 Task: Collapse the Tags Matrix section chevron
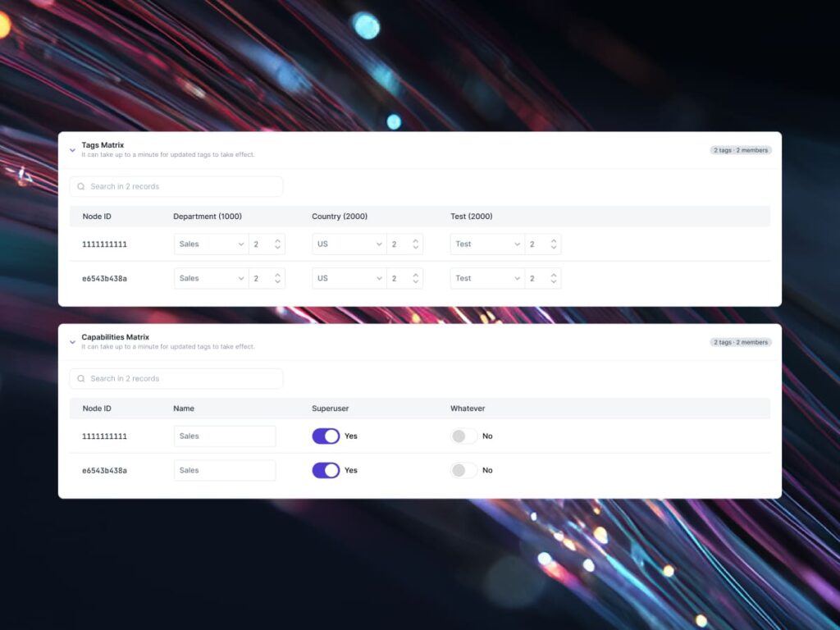(x=72, y=151)
